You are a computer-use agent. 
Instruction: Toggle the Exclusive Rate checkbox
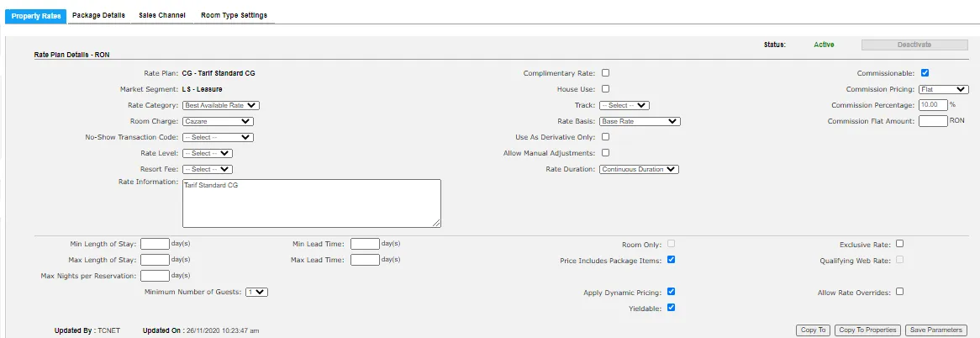pyautogui.click(x=899, y=244)
